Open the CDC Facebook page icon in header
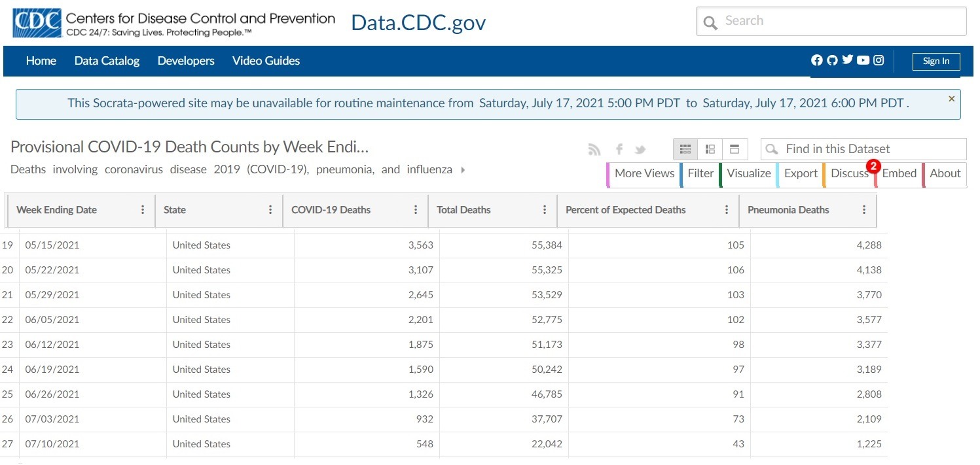Image resolution: width=980 pixels, height=465 pixels. point(816,60)
